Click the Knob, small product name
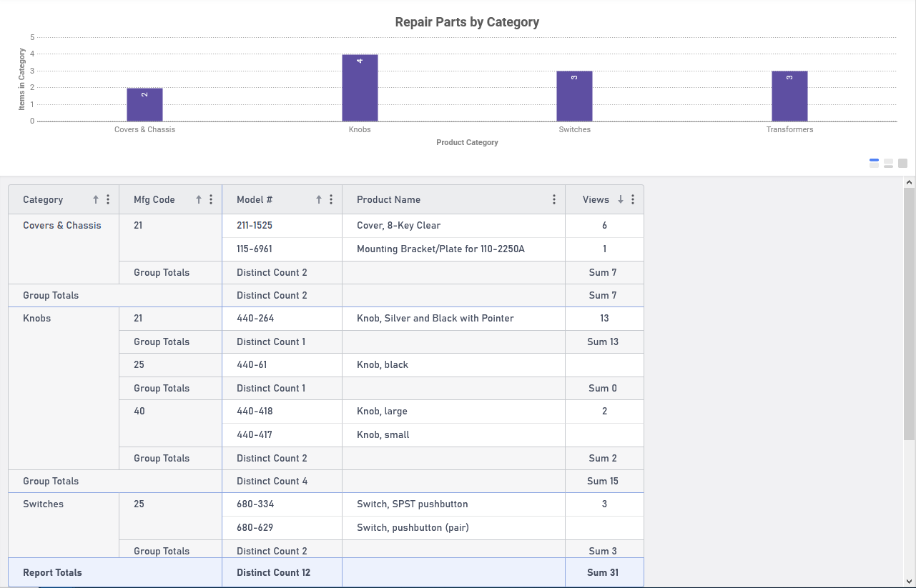Screen dimensions: 916x588 click(383, 434)
